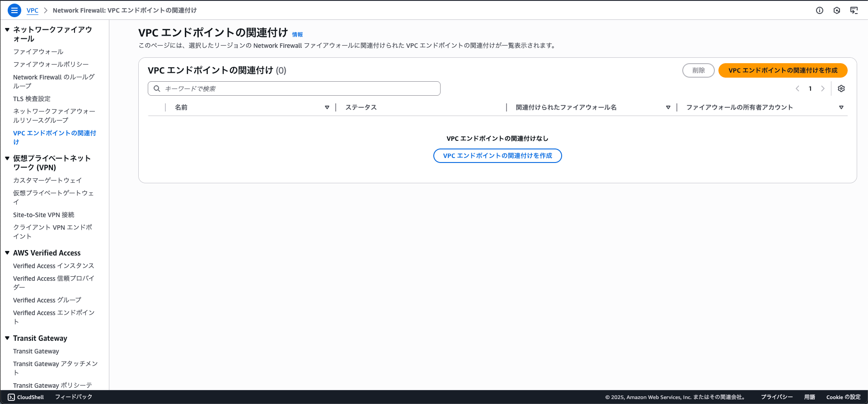Collapse 仮想プライベートネットワーク (VPN) section
This screenshot has width=868, height=404.
tap(7, 158)
